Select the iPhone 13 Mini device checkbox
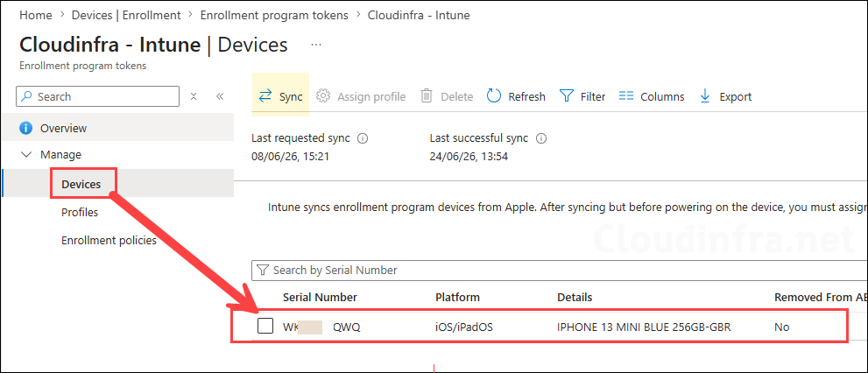This screenshot has width=868, height=373. click(x=265, y=327)
